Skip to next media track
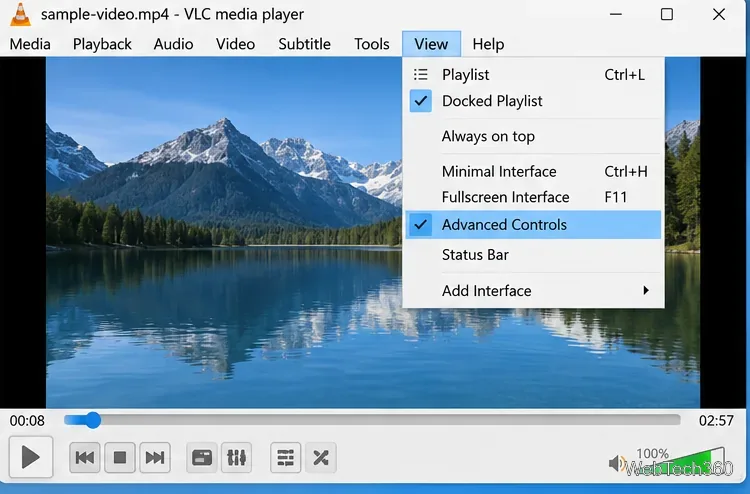750x494 pixels. click(155, 458)
